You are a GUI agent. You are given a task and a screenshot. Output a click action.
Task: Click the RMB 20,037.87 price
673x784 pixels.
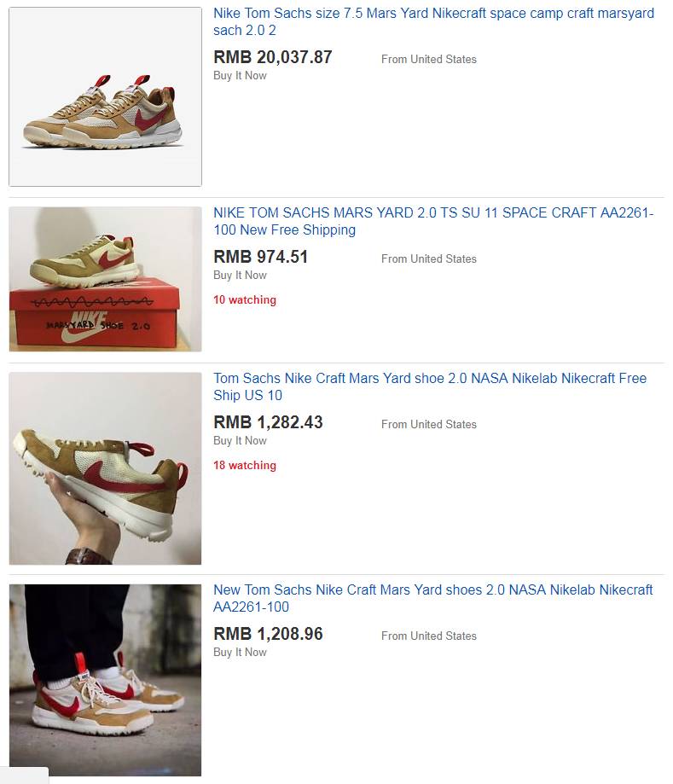pos(272,57)
